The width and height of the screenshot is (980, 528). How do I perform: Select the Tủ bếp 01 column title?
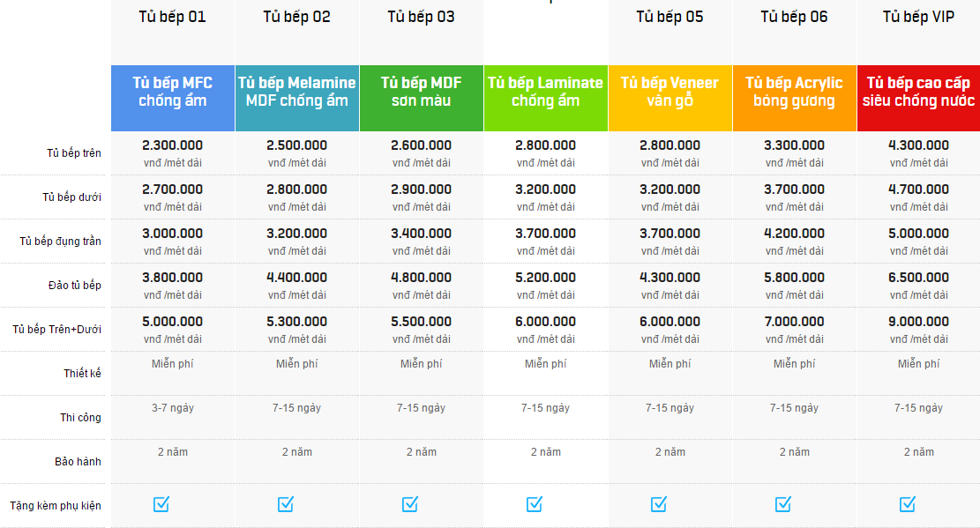tap(173, 17)
